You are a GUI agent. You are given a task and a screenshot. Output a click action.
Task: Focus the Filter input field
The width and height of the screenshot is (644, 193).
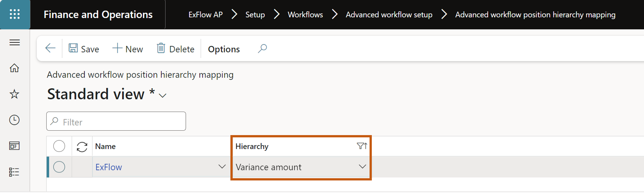pos(116,121)
